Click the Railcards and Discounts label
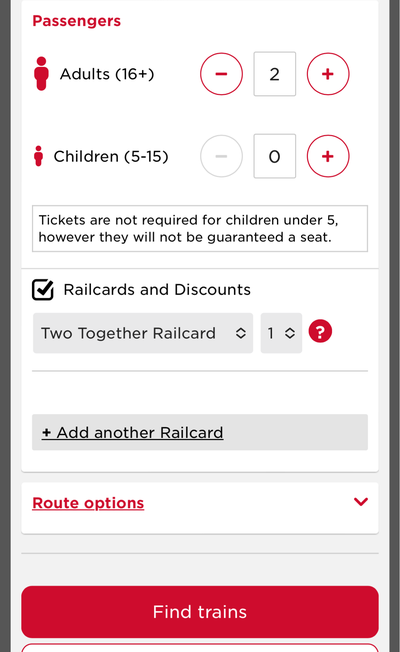Viewport: 400px width, 652px height. 157,290
